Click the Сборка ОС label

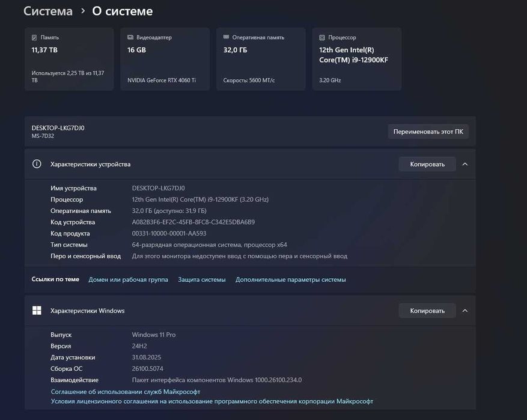tap(66, 369)
